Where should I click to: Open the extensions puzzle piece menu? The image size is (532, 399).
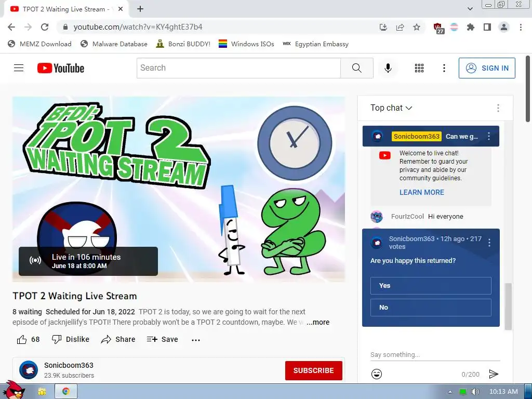click(x=471, y=27)
